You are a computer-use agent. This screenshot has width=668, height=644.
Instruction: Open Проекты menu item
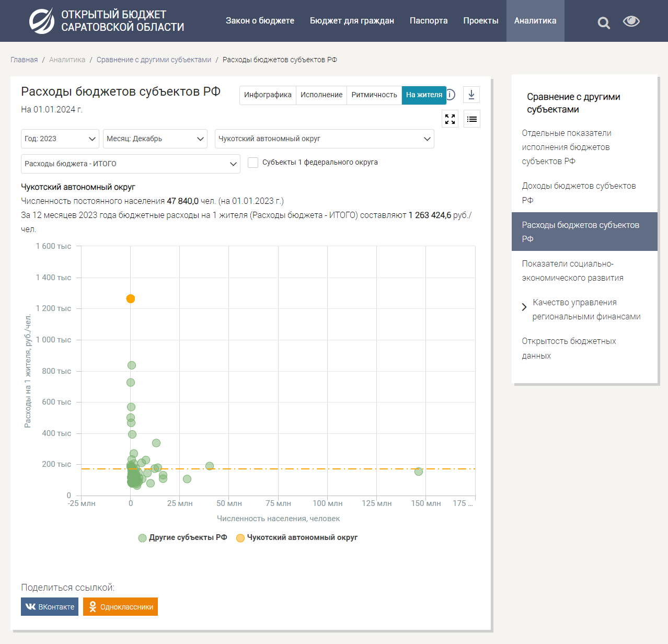481,21
